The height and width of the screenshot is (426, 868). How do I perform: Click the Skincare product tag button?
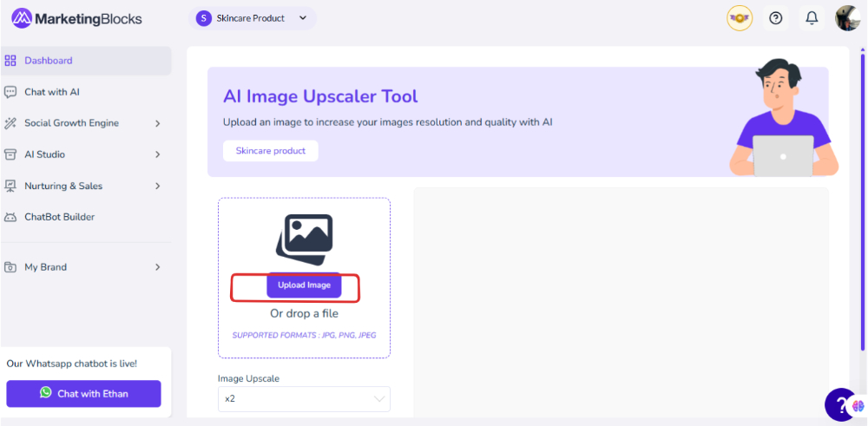click(x=271, y=151)
